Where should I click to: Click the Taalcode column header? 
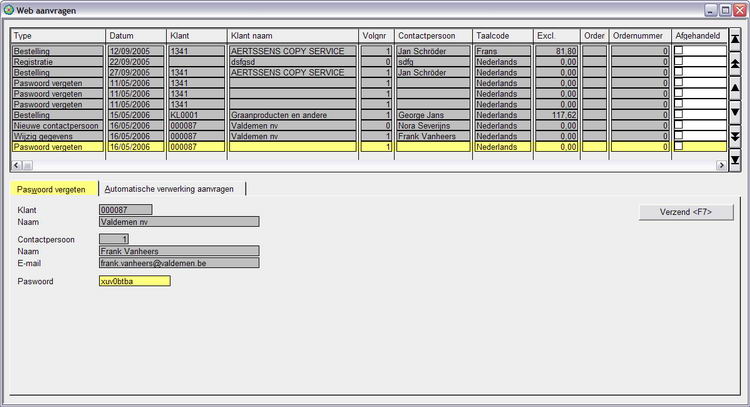click(503, 35)
